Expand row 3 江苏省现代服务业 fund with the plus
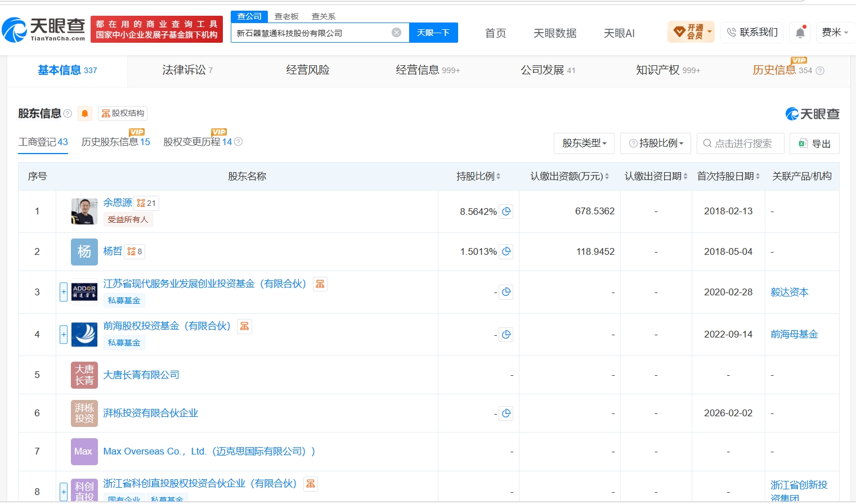 [64, 292]
